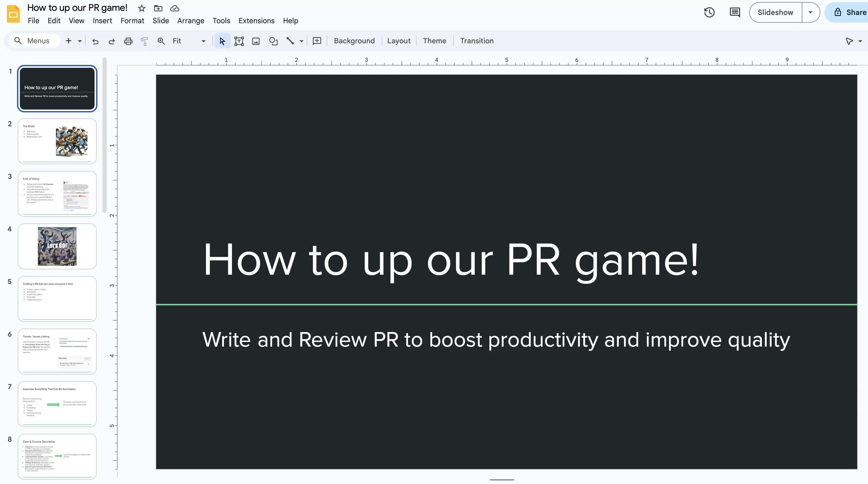Click the insert image icon
Viewport: 868px width, 484px height.
(x=256, y=41)
